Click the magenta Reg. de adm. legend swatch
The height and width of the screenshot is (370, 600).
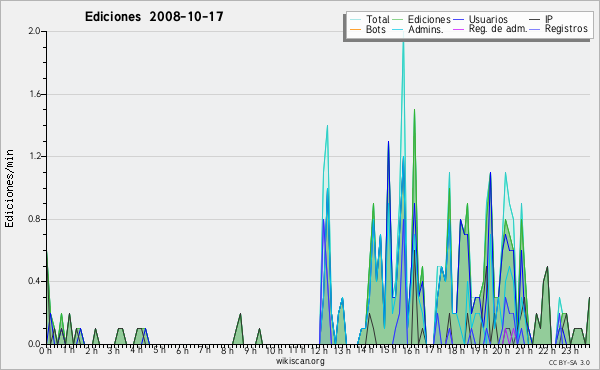pos(458,29)
